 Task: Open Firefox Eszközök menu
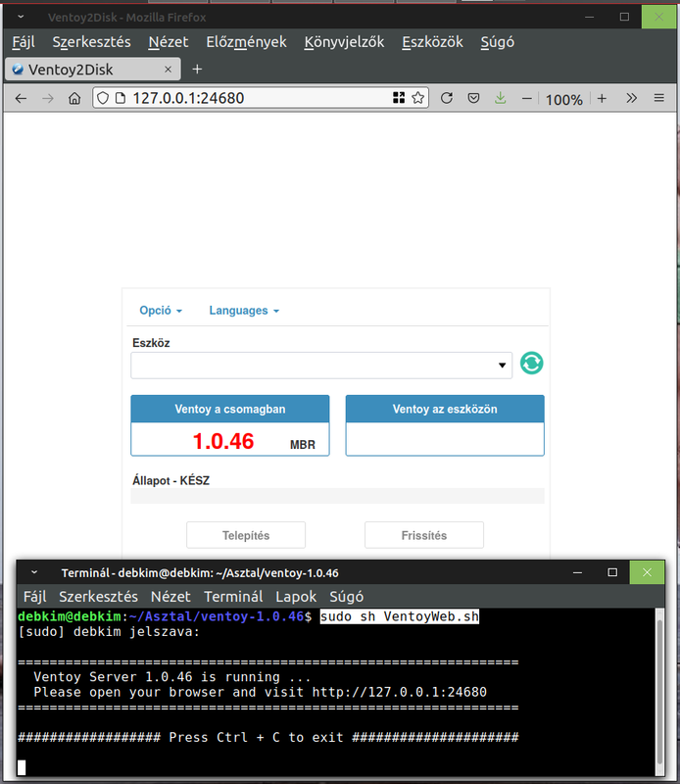tap(432, 42)
